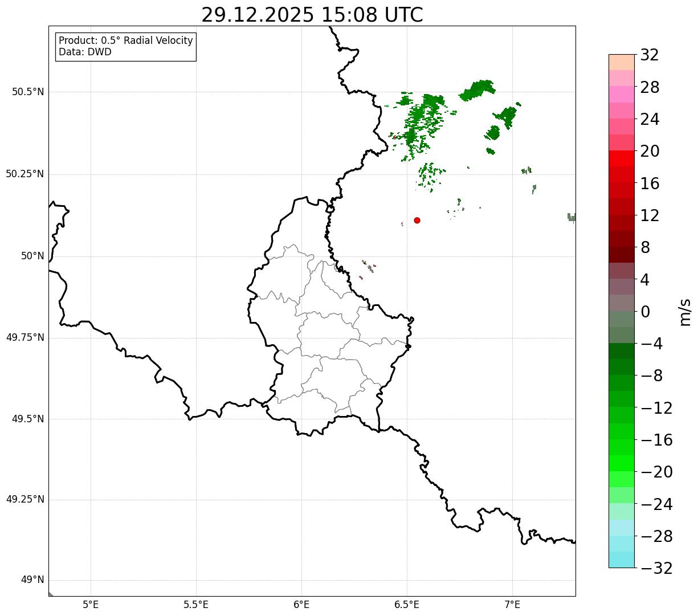This screenshot has height=616, width=698.
Task: Click the peach 30–32 m/s colorbar band
Action: tap(622, 62)
